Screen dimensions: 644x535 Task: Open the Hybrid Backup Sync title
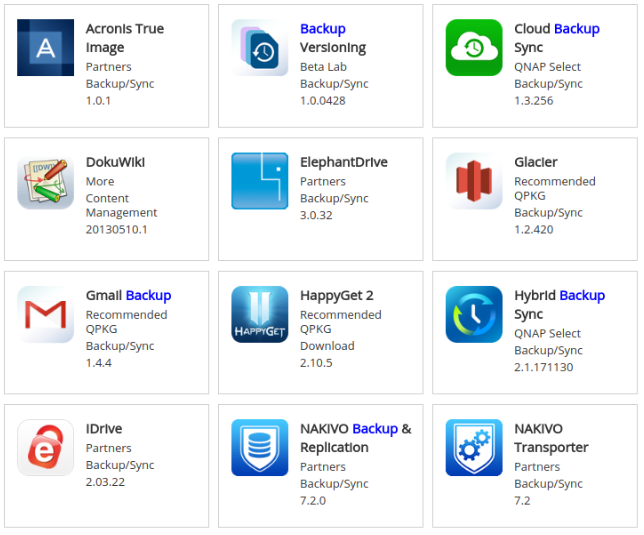560,305
